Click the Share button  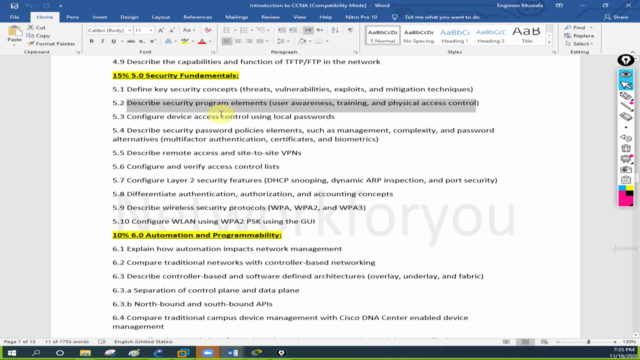coord(616,17)
